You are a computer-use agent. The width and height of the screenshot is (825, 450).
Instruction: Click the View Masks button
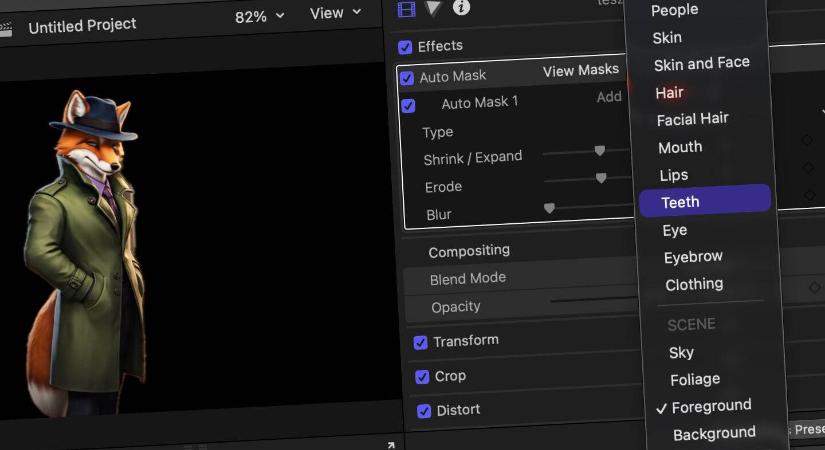point(580,71)
